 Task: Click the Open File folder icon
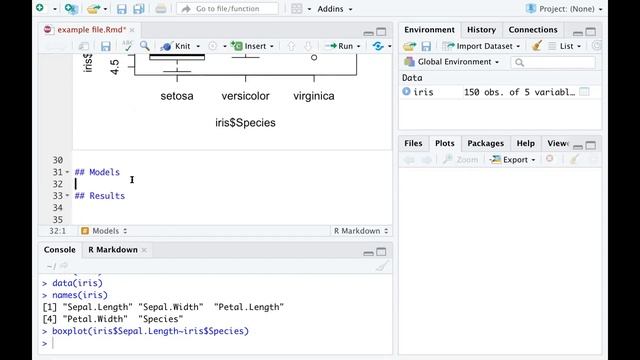point(93,9)
